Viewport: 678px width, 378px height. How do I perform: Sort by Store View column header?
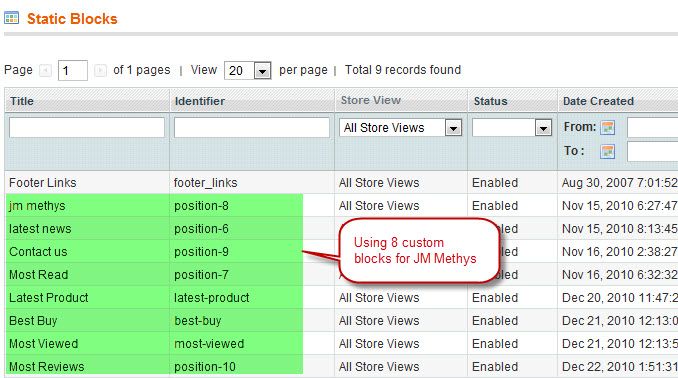371,100
